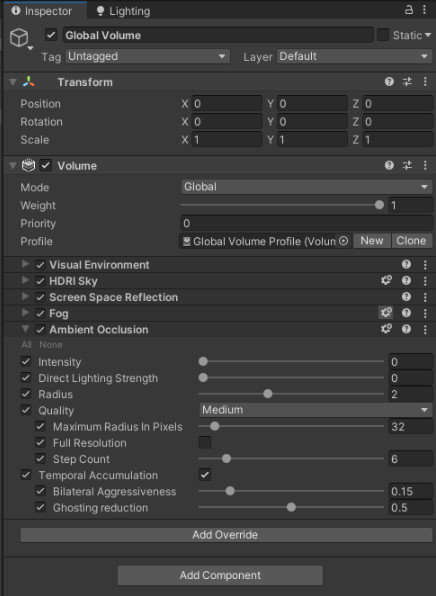Open the Quality dropdown set to Medium

coord(316,410)
